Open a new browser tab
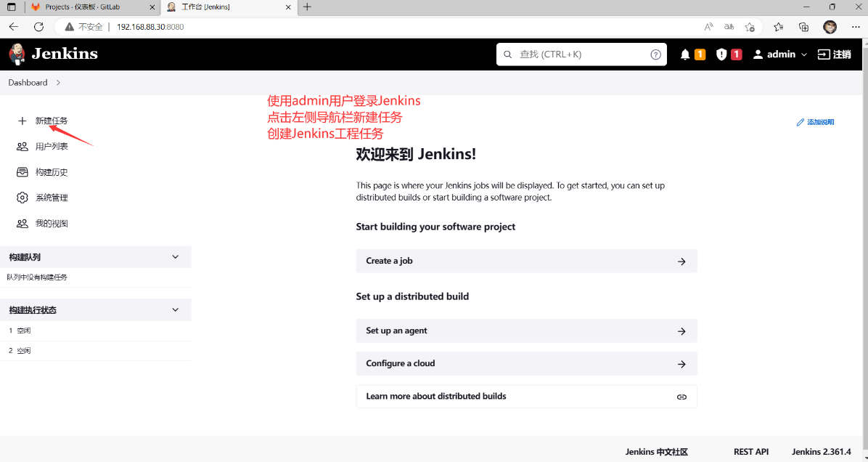Screen dimensions: 868x462 click(x=307, y=7)
